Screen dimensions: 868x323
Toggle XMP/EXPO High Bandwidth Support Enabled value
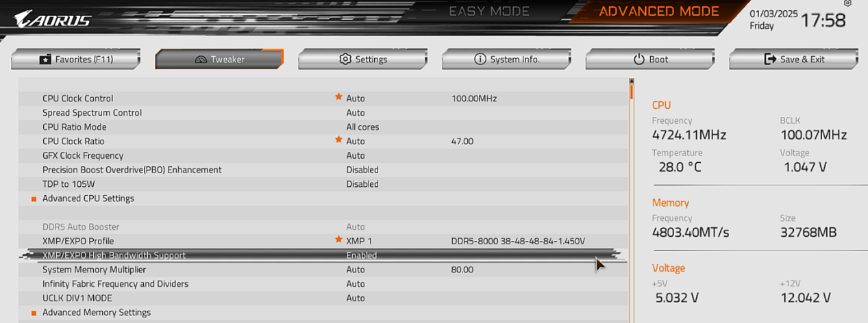(362, 255)
